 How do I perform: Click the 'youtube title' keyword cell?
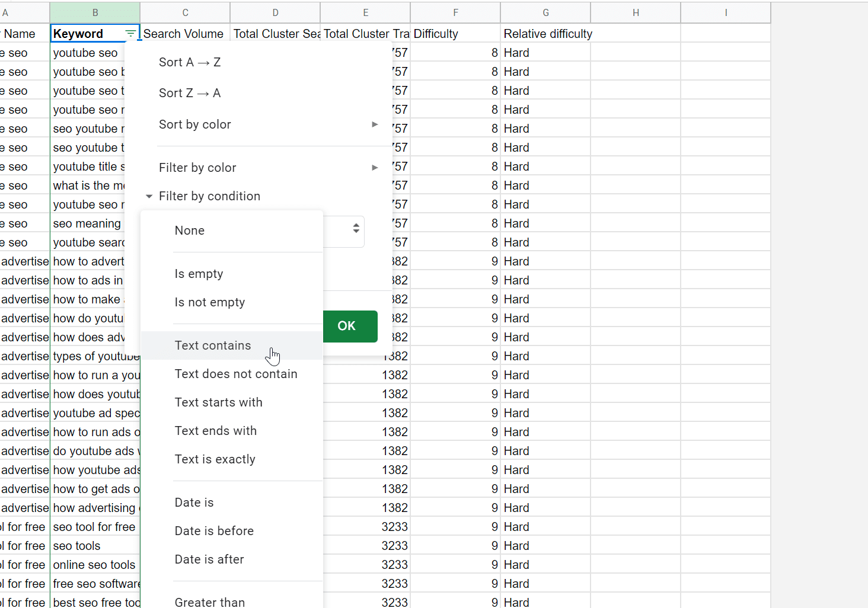(x=87, y=167)
